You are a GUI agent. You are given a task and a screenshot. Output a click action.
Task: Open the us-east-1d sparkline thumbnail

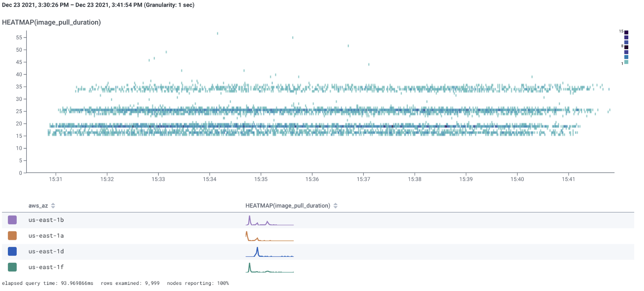[x=270, y=252]
